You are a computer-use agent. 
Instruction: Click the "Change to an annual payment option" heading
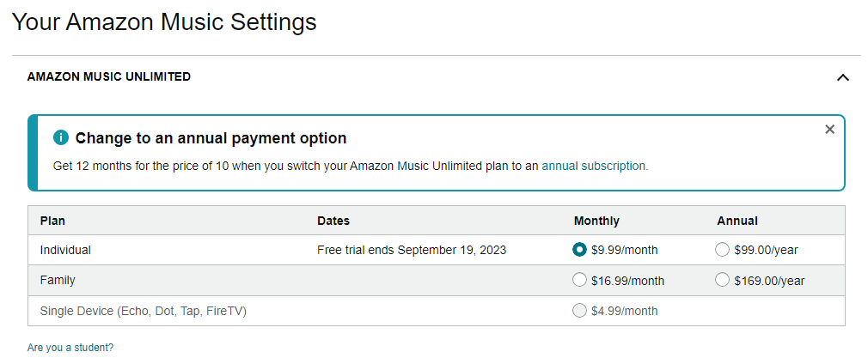pyautogui.click(x=211, y=137)
